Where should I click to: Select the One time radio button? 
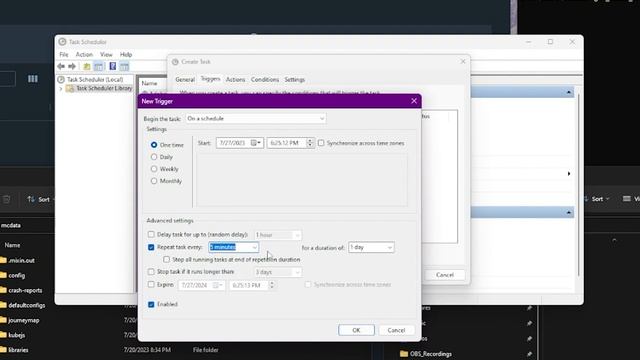tap(154, 145)
